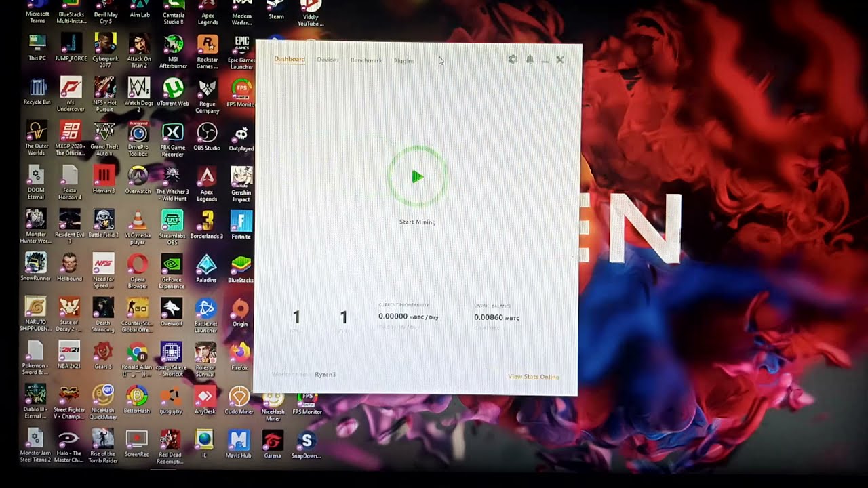Click the FBX Game Recorder icon
The height and width of the screenshot is (488, 868).
(173, 140)
